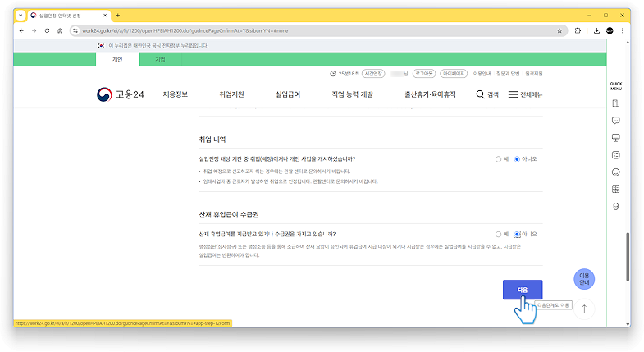
Task: Reload the page with the refresh icon
Action: click(48, 31)
